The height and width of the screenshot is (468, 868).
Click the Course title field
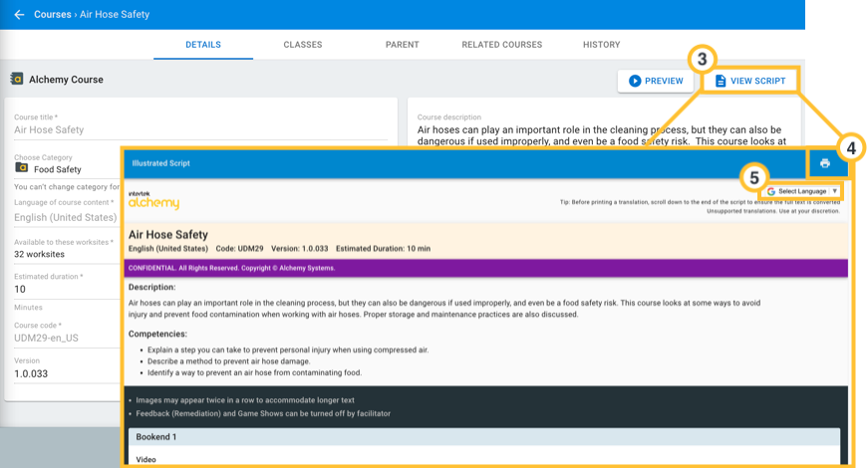coord(201,130)
